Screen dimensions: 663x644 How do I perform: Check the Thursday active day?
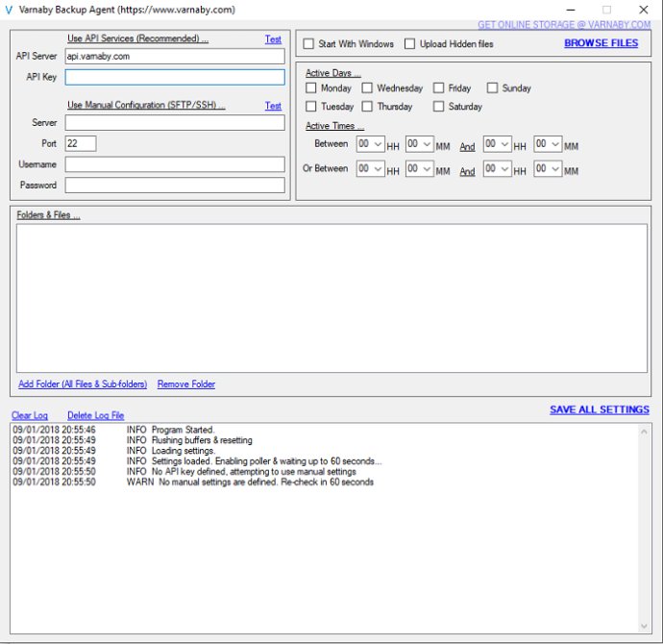(367, 106)
